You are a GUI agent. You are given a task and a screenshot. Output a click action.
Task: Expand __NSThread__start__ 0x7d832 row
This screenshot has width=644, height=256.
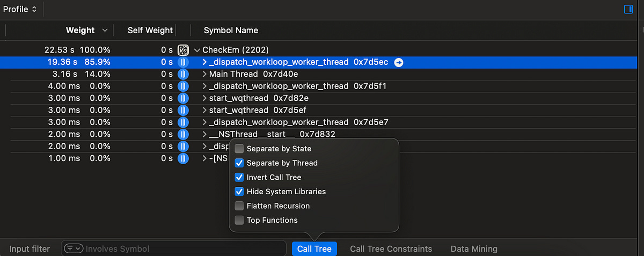pyautogui.click(x=204, y=134)
